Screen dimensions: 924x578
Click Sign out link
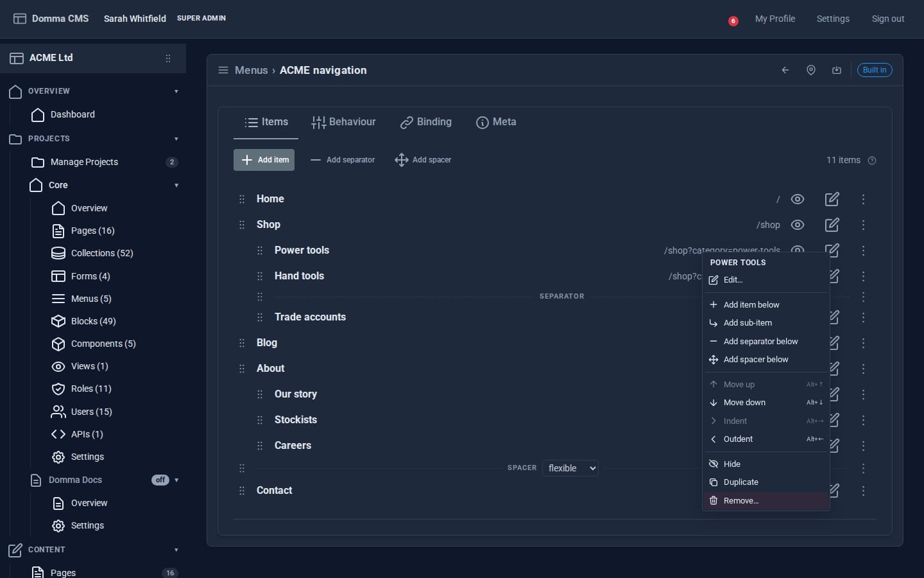pyautogui.click(x=888, y=19)
